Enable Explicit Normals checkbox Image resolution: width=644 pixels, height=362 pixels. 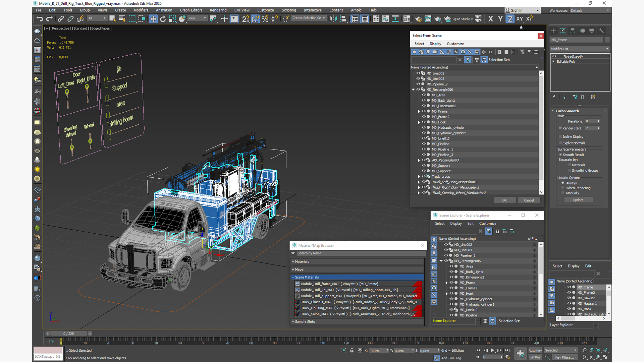(x=560, y=143)
